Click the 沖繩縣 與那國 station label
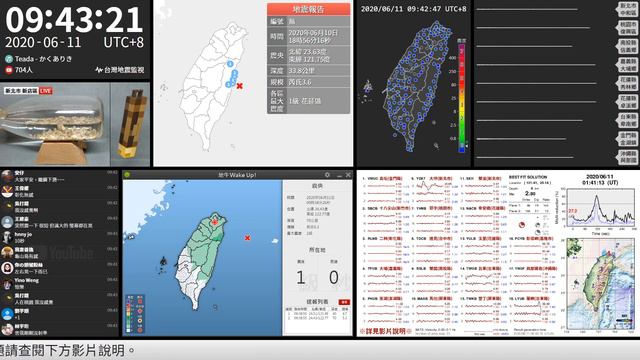The width and height of the screenshot is (640, 360). coord(628,157)
